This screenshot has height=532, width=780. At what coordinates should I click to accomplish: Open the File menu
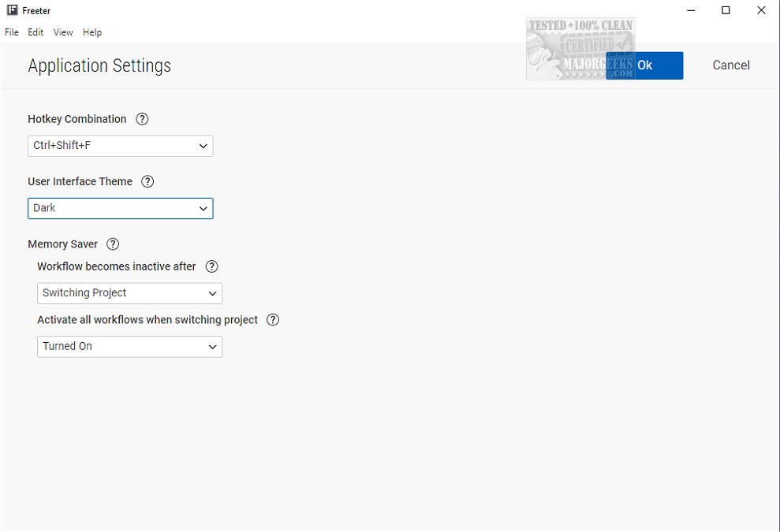12,32
